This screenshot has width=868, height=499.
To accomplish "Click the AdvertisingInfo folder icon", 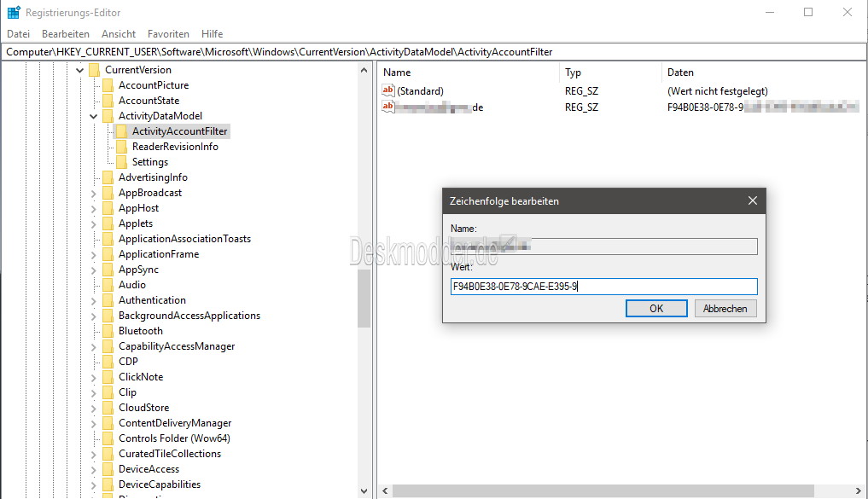I will click(x=108, y=177).
